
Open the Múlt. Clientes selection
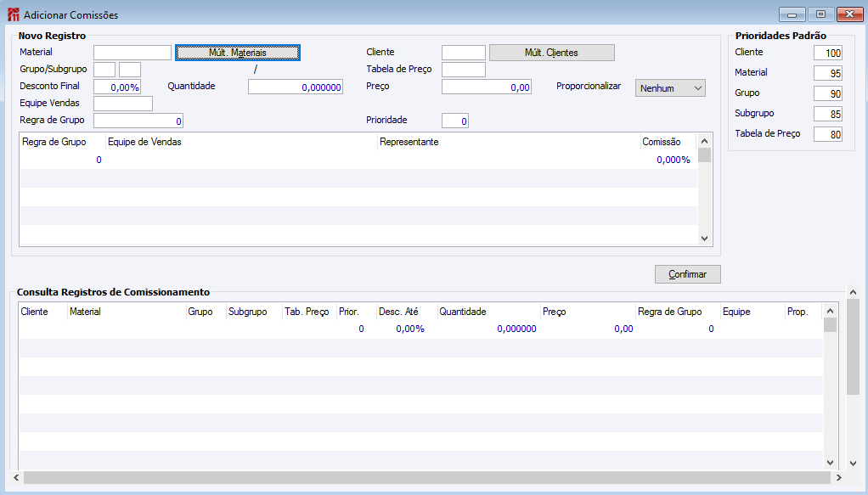point(552,53)
